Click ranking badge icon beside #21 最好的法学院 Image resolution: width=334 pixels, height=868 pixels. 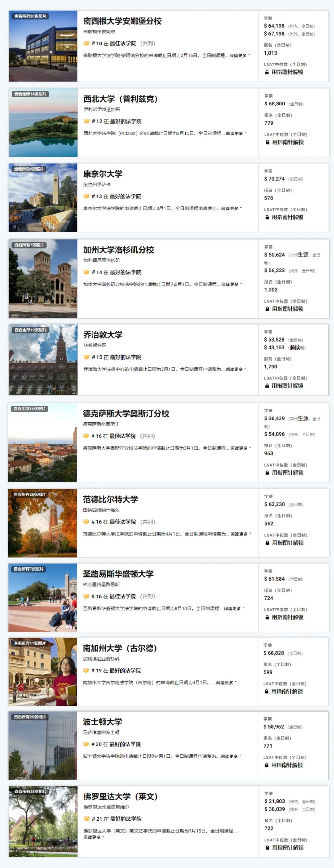coord(86,819)
